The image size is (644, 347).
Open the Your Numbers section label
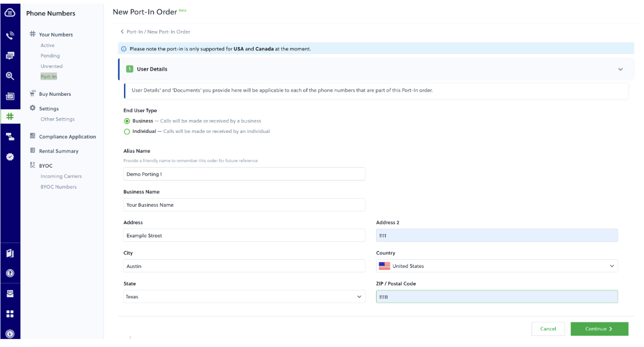point(56,35)
